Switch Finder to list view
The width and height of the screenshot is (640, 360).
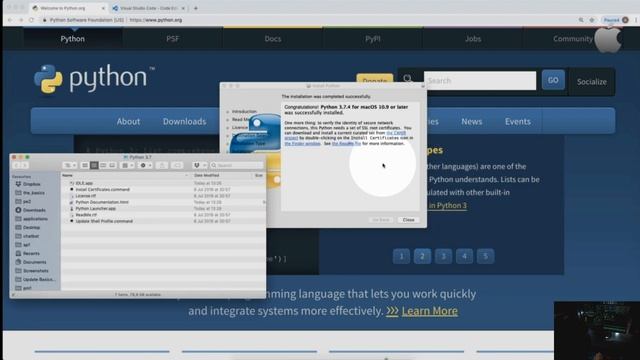(x=94, y=165)
